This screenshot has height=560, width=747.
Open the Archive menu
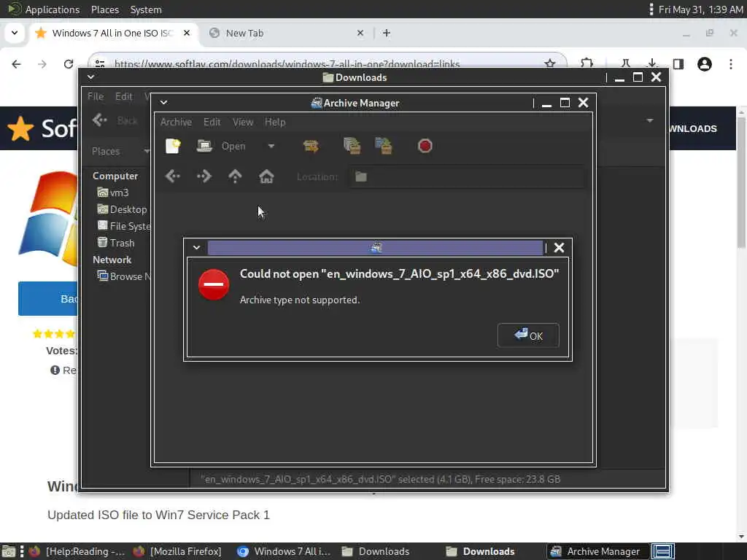pyautogui.click(x=176, y=122)
